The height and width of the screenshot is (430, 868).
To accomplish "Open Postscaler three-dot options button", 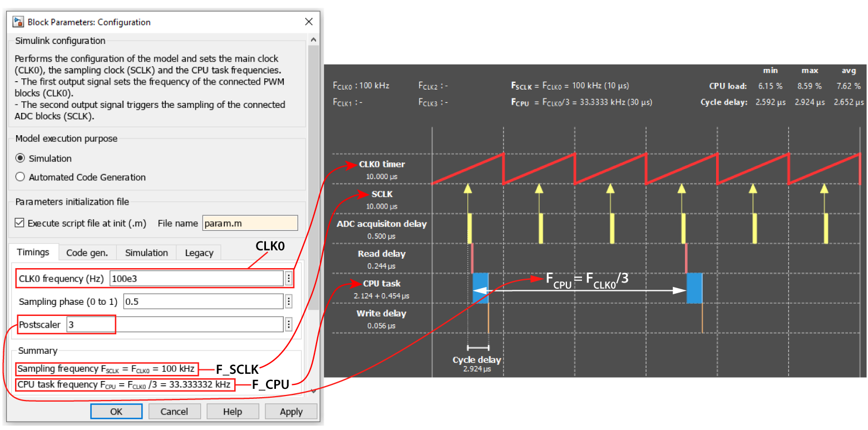I will coord(289,324).
